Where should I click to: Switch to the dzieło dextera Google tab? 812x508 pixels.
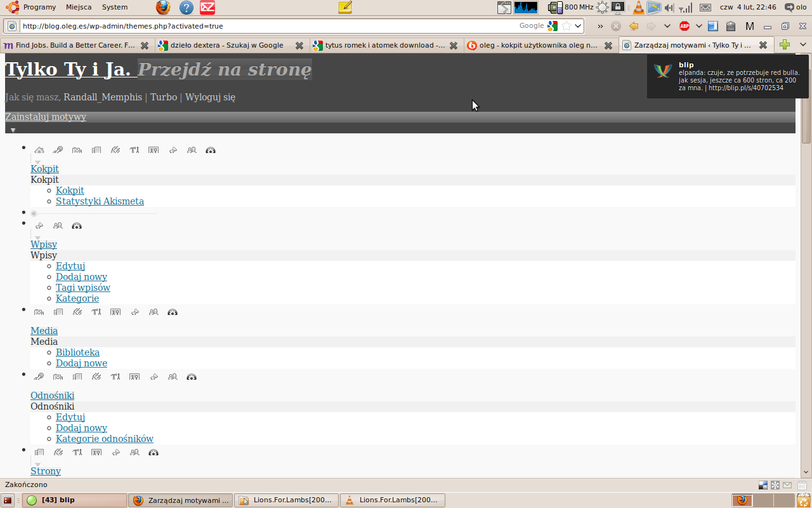point(226,45)
